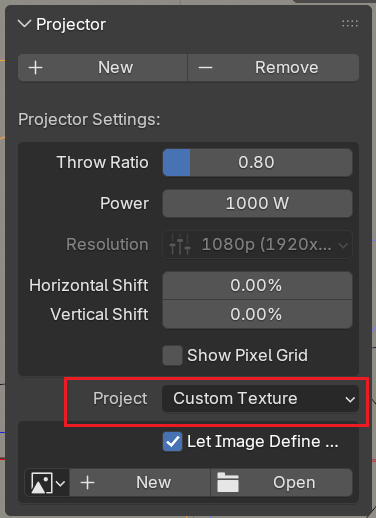
Task: Open the Project Custom Texture dropdown
Action: coord(260,399)
